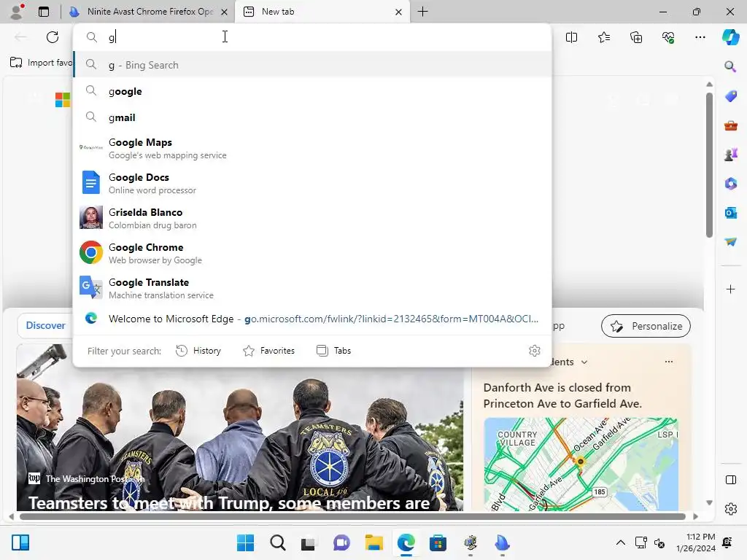Screen dimensions: 747x560
Task: Open sidebar settings gear icon
Action: click(x=730, y=508)
